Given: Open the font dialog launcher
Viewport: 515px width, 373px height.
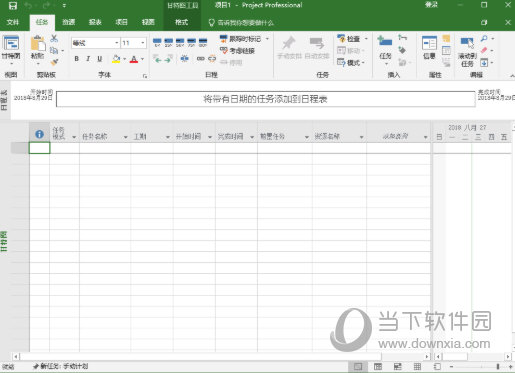Looking at the screenshot, I should click(x=145, y=76).
